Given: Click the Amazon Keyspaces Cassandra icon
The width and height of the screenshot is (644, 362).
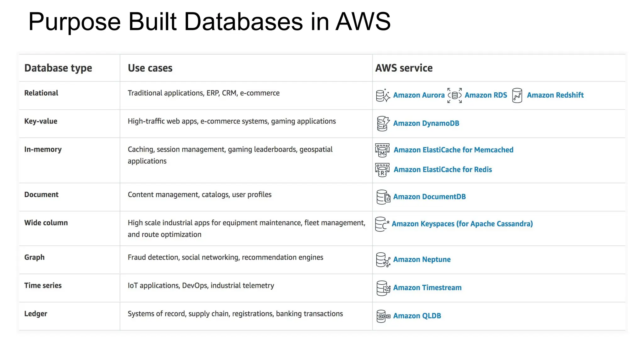Looking at the screenshot, I should pos(382,224).
